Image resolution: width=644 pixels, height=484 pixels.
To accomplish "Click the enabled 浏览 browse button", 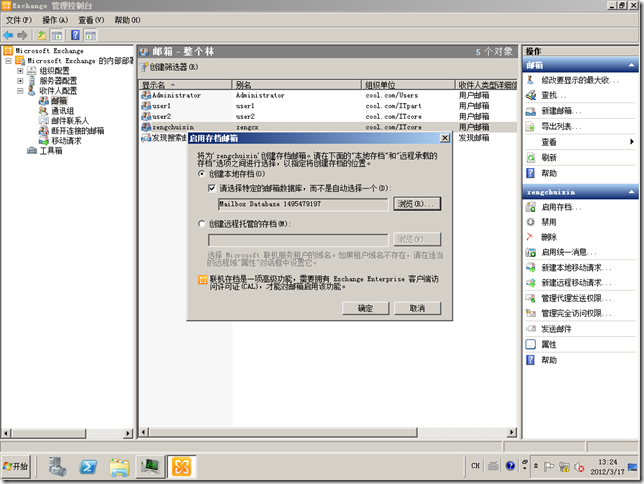I will 416,204.
